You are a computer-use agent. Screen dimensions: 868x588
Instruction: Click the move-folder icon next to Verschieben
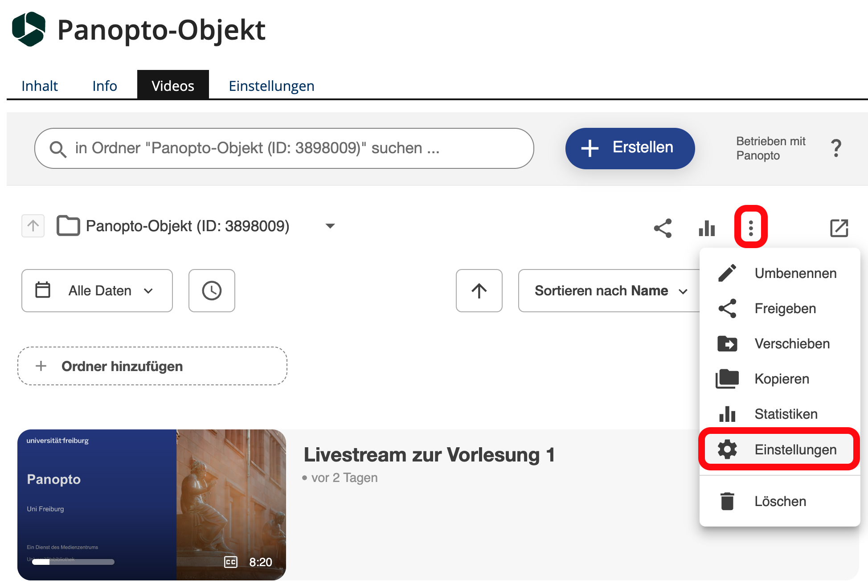[727, 343]
